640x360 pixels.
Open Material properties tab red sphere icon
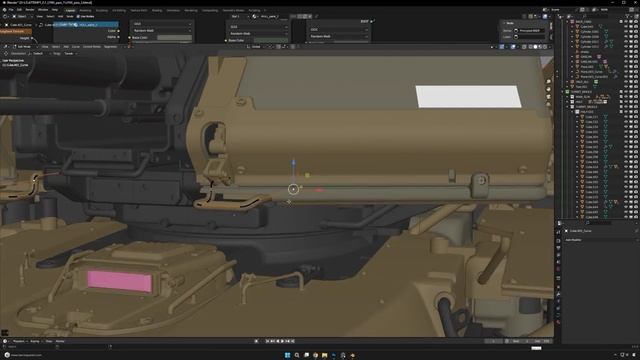pyautogui.click(x=558, y=322)
